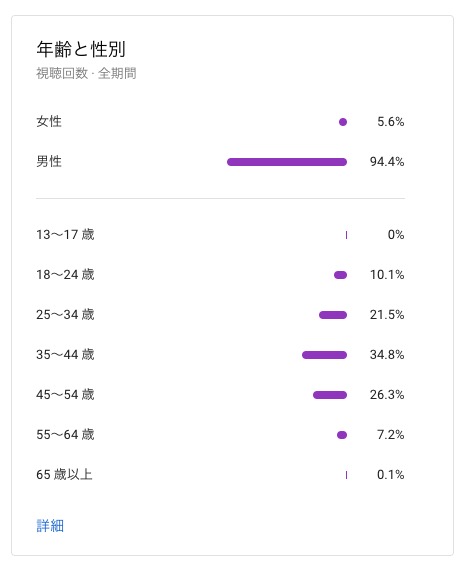Click the 女性 5.6% bar dot
The image size is (465, 569).
343,122
